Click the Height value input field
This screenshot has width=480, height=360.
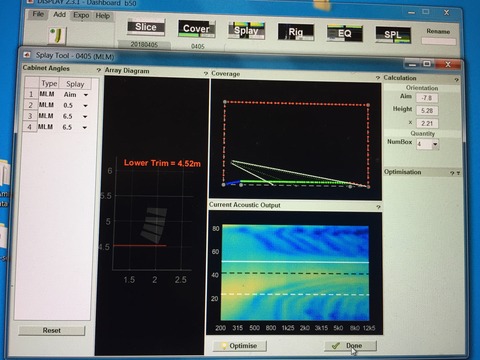pos(427,111)
